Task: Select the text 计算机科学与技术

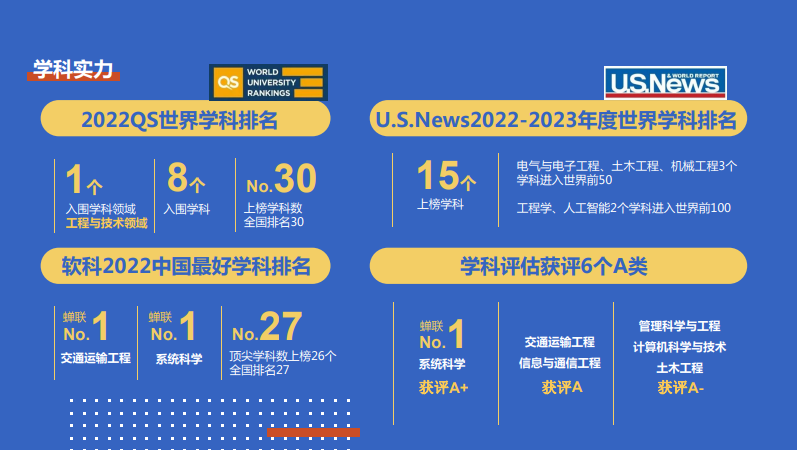Action: tap(680, 347)
